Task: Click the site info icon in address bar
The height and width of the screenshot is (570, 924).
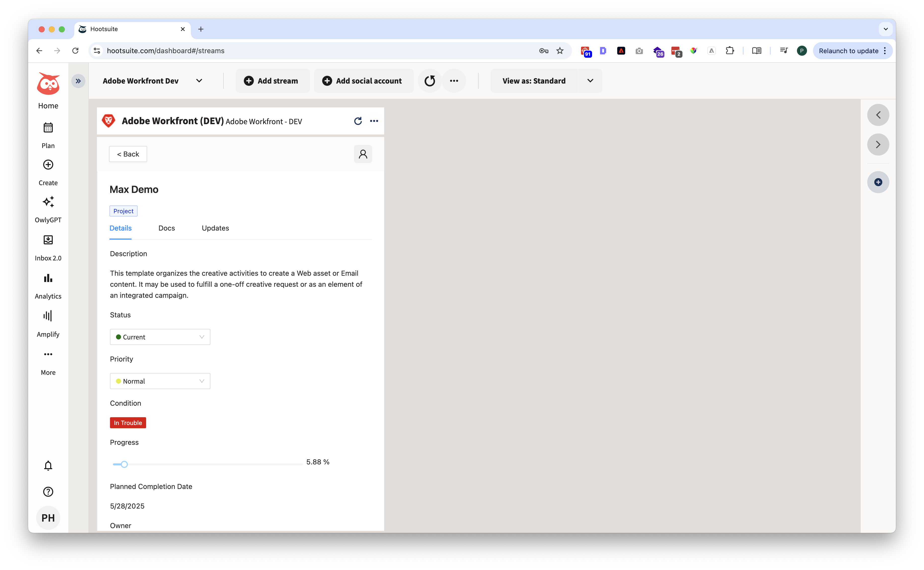Action: [97, 51]
